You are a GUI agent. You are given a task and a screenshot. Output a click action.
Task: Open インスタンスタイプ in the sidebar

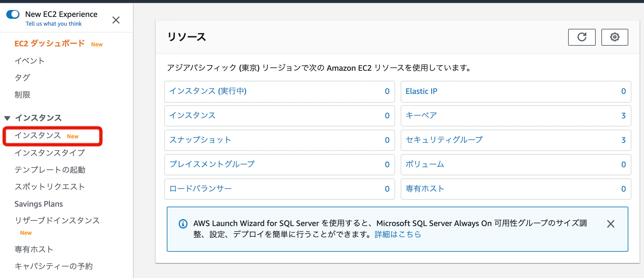pyautogui.click(x=50, y=153)
